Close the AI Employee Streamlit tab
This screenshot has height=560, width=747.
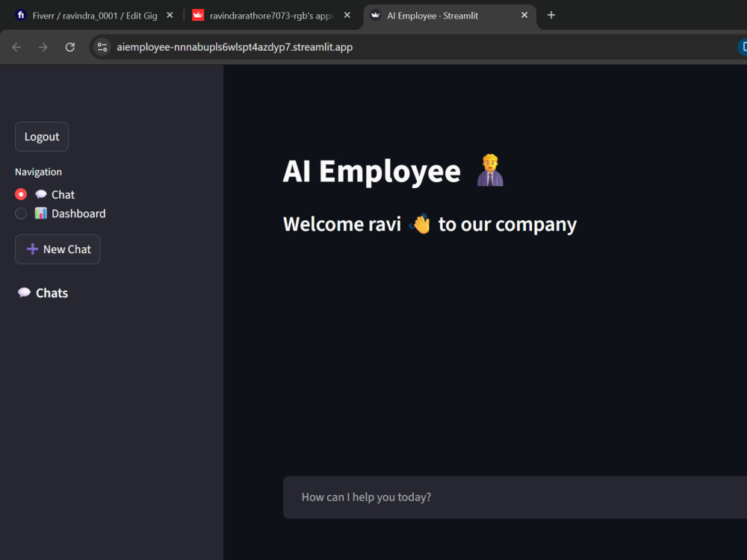click(524, 15)
